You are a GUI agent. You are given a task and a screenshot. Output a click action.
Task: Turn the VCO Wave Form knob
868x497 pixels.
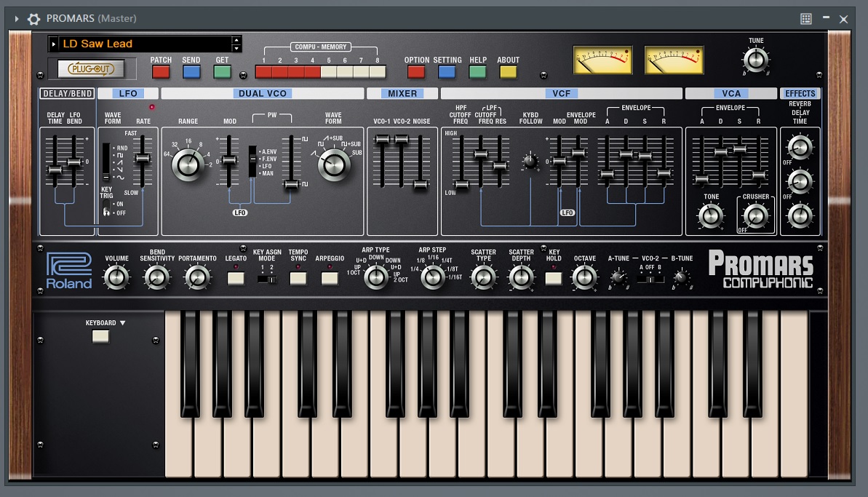[x=334, y=165]
